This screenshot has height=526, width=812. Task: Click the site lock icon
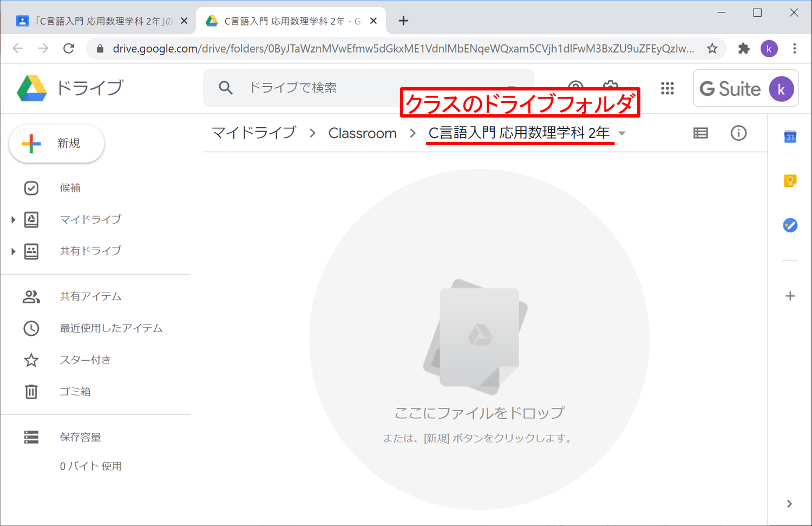[100, 49]
